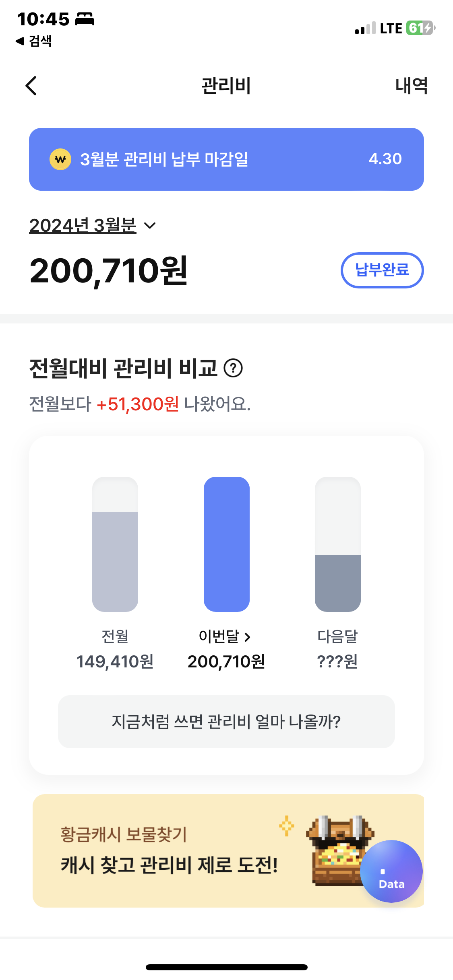This screenshot has width=453, height=980.
Task: Open the 내역 history tab
Action: coord(411,86)
